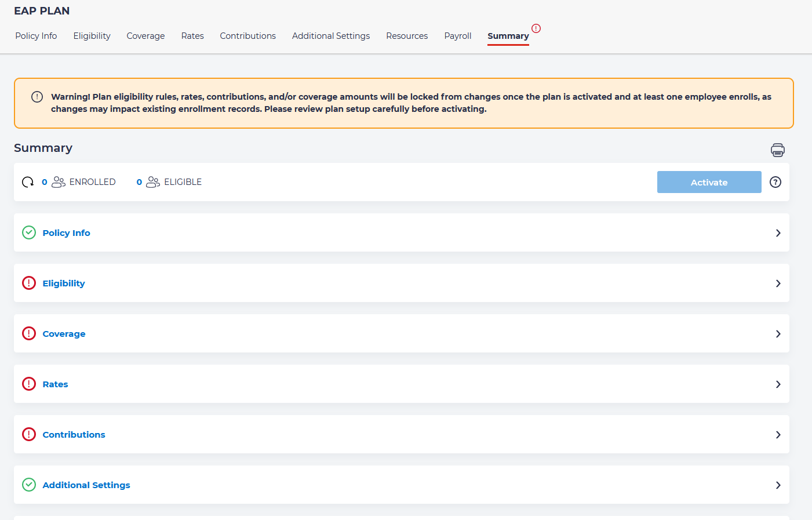
Task: Click the help question mark beside Activate
Action: point(775,182)
